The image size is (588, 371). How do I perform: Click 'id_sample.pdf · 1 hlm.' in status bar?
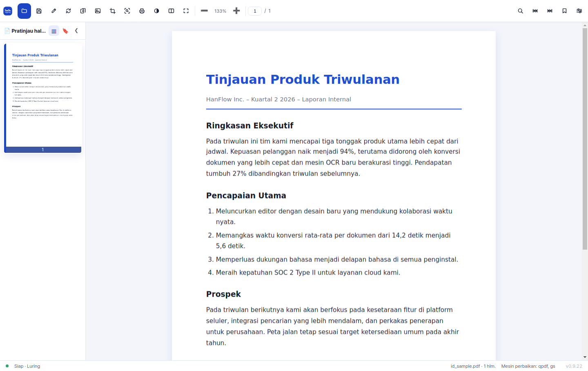click(x=473, y=366)
